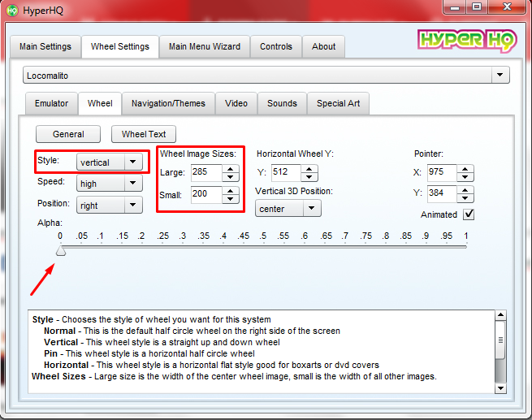Image resolution: width=532 pixels, height=420 pixels.
Task: Set Alpha slider to .5 mark
Action: click(263, 247)
